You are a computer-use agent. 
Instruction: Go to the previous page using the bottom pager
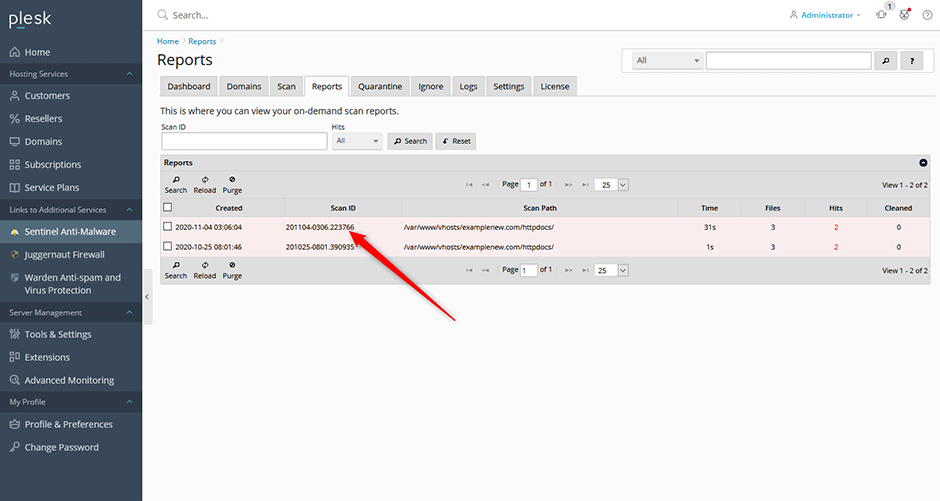[x=486, y=270]
